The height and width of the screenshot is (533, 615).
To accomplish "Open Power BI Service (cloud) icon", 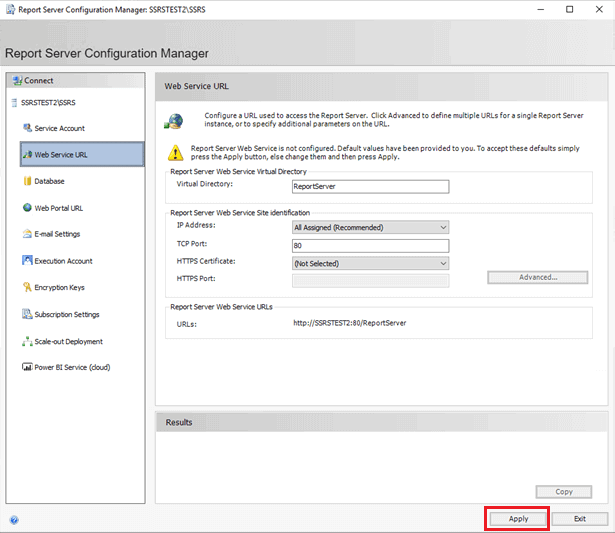I will tap(27, 367).
